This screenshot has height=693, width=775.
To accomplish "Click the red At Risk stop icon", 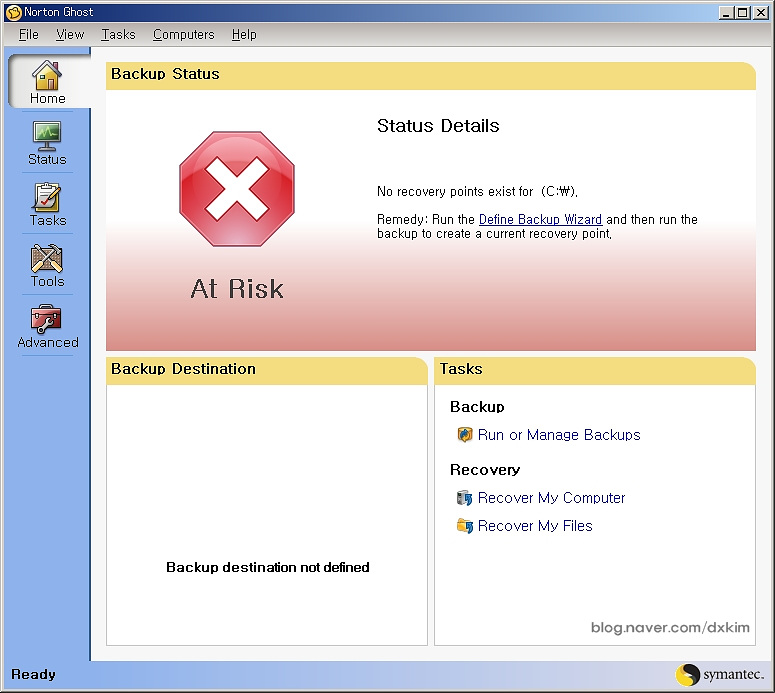I will point(237,189).
